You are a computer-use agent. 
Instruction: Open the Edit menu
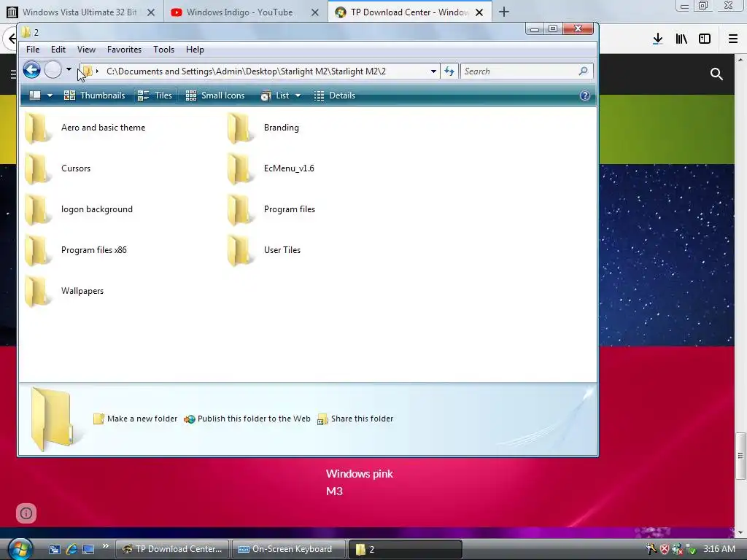(58, 50)
